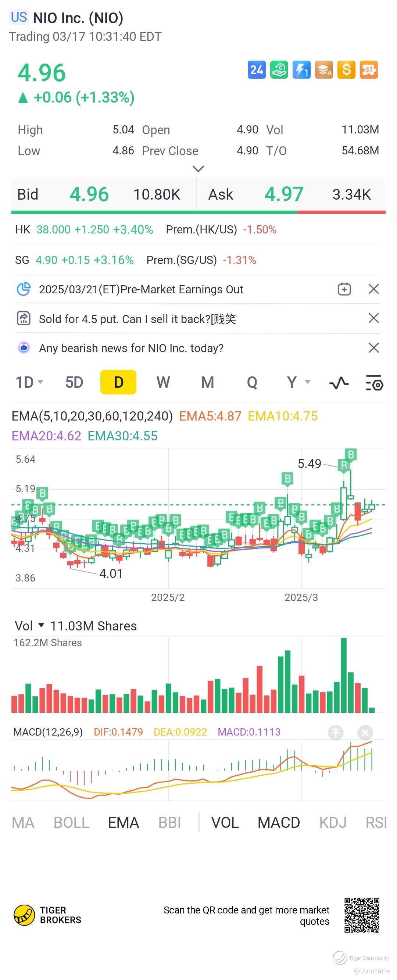The width and height of the screenshot is (397, 980).
Task: Close the MACD indicator panel
Action: pos(365,732)
